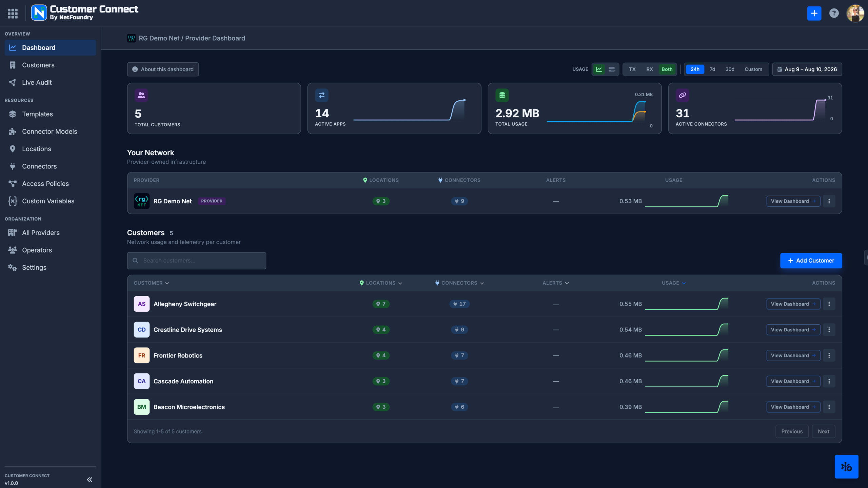Open Locations in sidebar
Viewport: 868px width, 488px height.
tap(50, 149)
